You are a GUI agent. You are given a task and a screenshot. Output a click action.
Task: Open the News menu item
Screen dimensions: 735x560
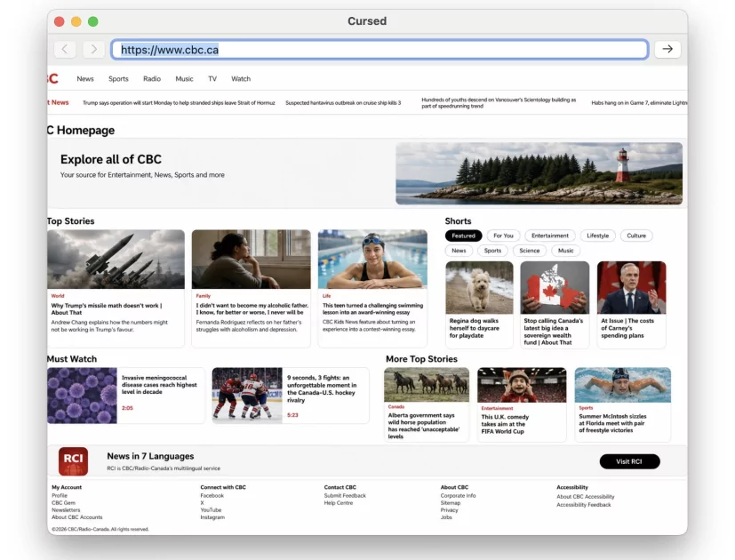point(85,79)
